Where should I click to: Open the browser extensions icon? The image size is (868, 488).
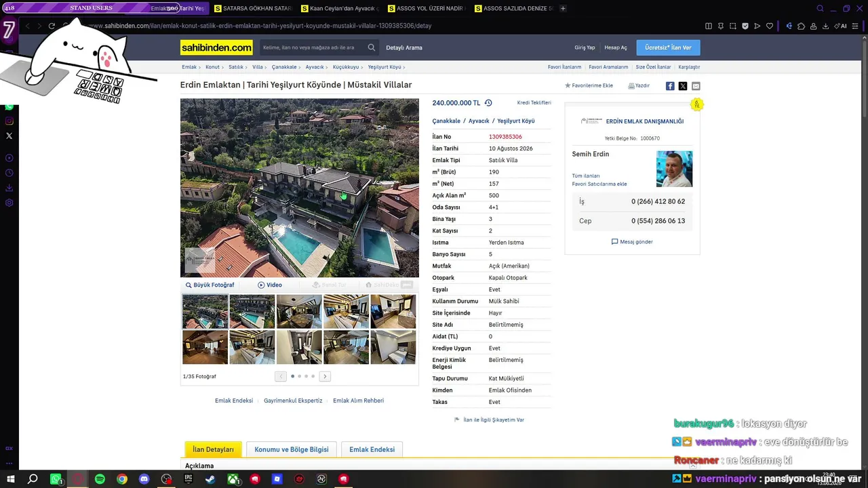tap(801, 26)
